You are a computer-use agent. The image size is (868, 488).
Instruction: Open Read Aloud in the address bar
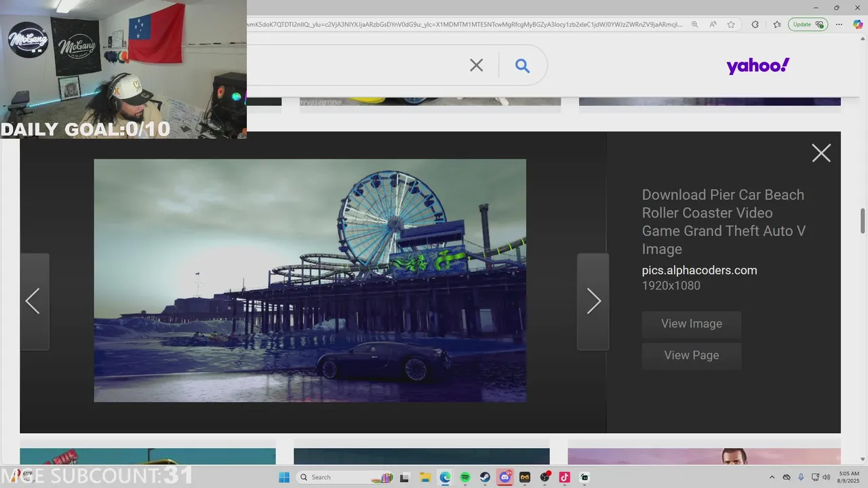click(713, 24)
